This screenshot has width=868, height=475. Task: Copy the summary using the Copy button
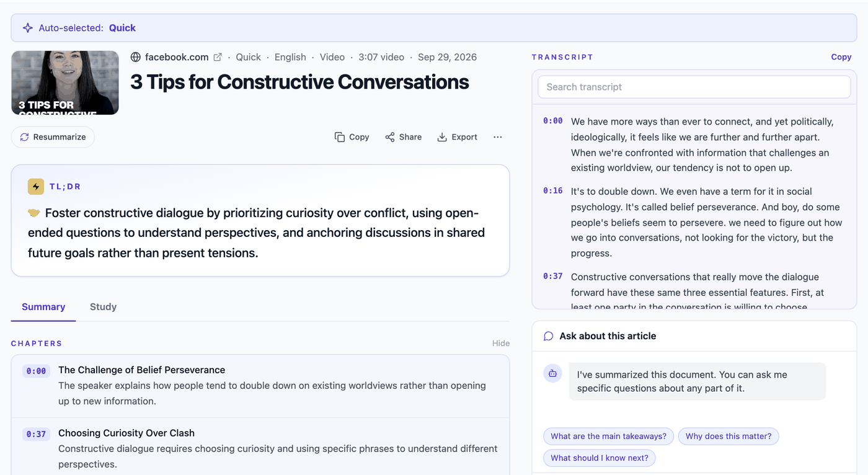coord(352,137)
